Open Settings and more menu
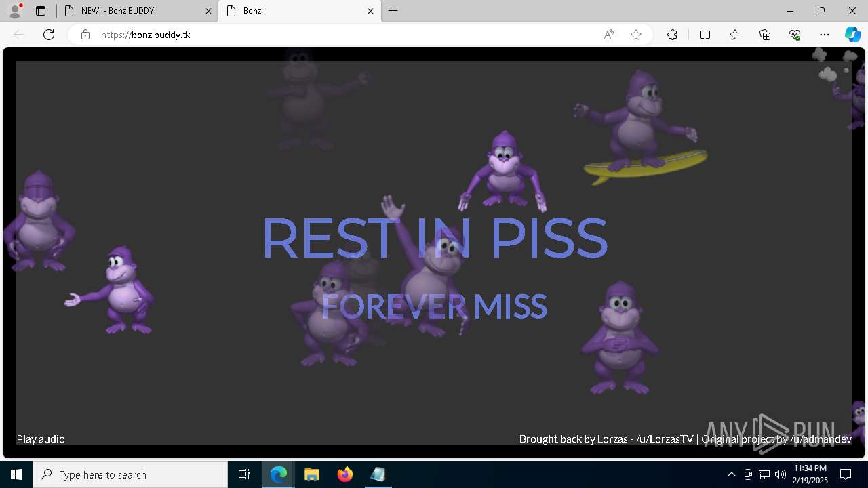 (825, 35)
